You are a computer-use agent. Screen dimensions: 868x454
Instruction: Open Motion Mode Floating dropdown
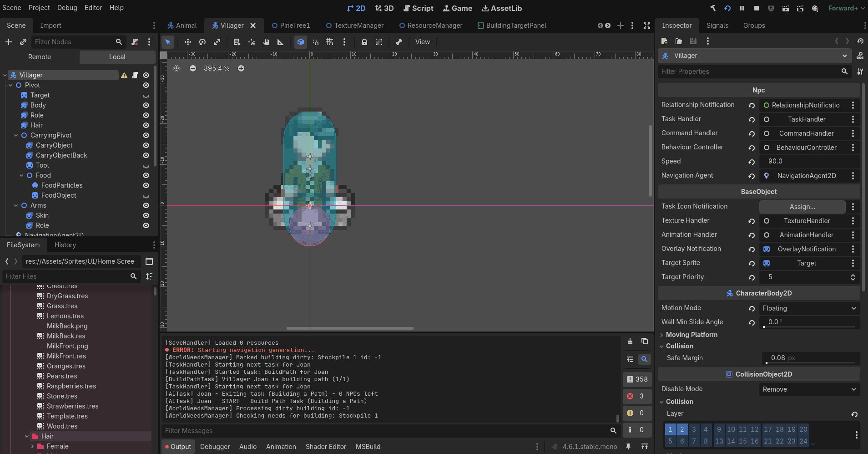(x=809, y=308)
